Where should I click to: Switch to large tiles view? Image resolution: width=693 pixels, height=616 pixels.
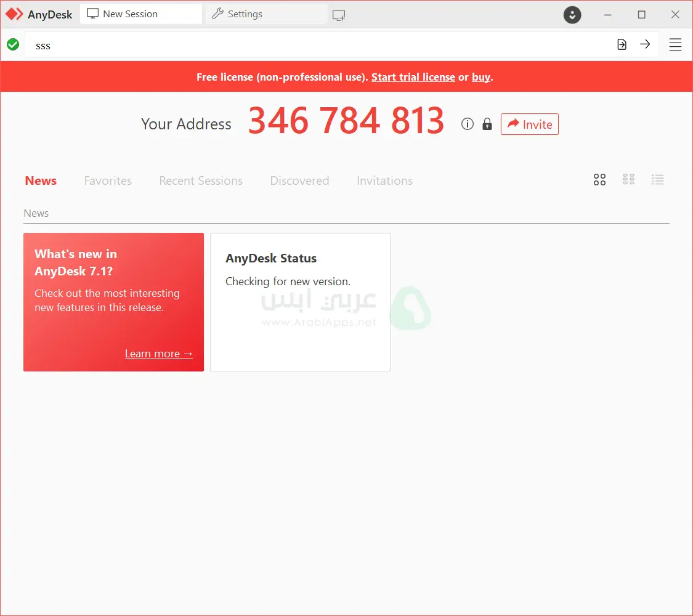[599, 180]
